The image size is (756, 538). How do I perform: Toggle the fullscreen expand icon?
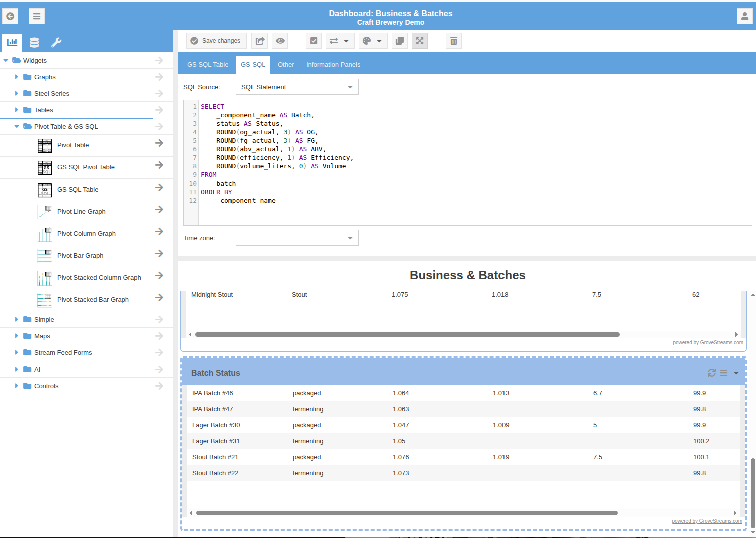[x=420, y=41]
